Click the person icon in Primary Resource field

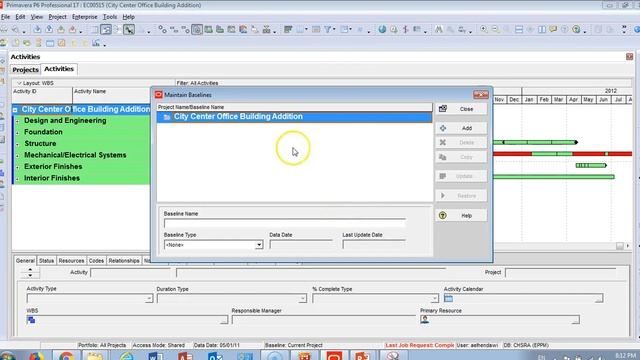(x=424, y=320)
